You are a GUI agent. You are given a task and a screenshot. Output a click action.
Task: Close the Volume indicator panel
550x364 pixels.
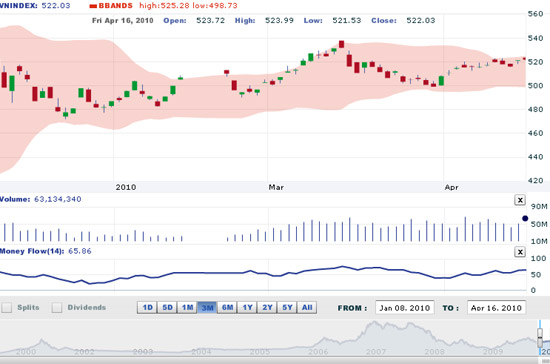pos(520,200)
